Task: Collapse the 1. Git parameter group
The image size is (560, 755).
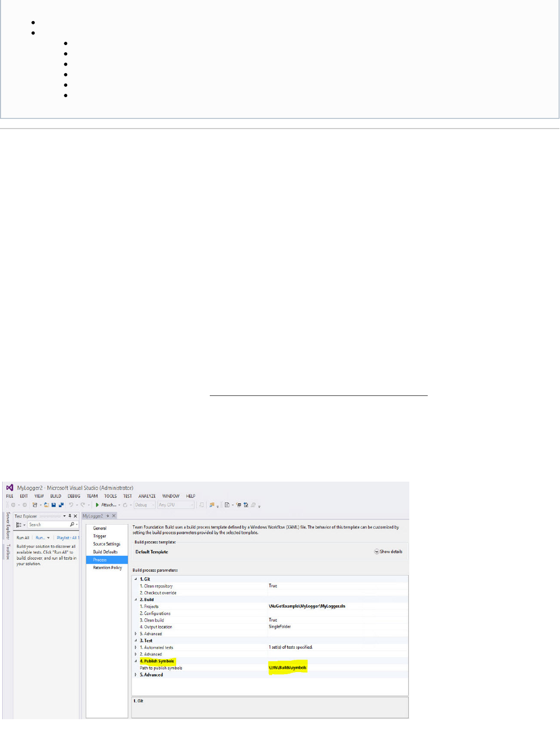Action: pyautogui.click(x=136, y=579)
